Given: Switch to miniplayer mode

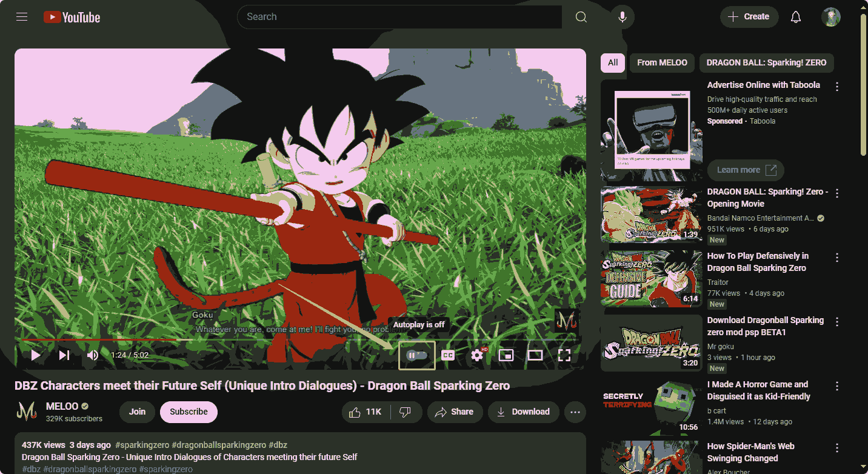Looking at the screenshot, I should (506, 355).
